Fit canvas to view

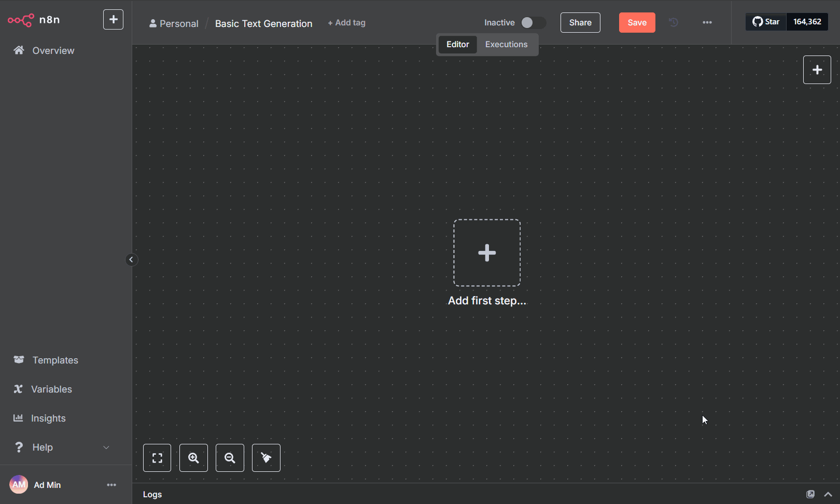157,458
